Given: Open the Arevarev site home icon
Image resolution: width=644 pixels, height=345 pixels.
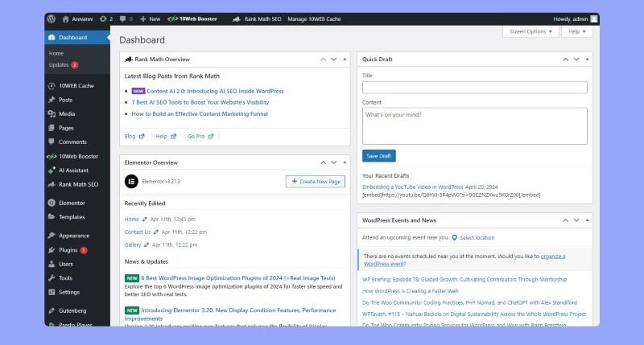Looking at the screenshot, I should point(65,18).
